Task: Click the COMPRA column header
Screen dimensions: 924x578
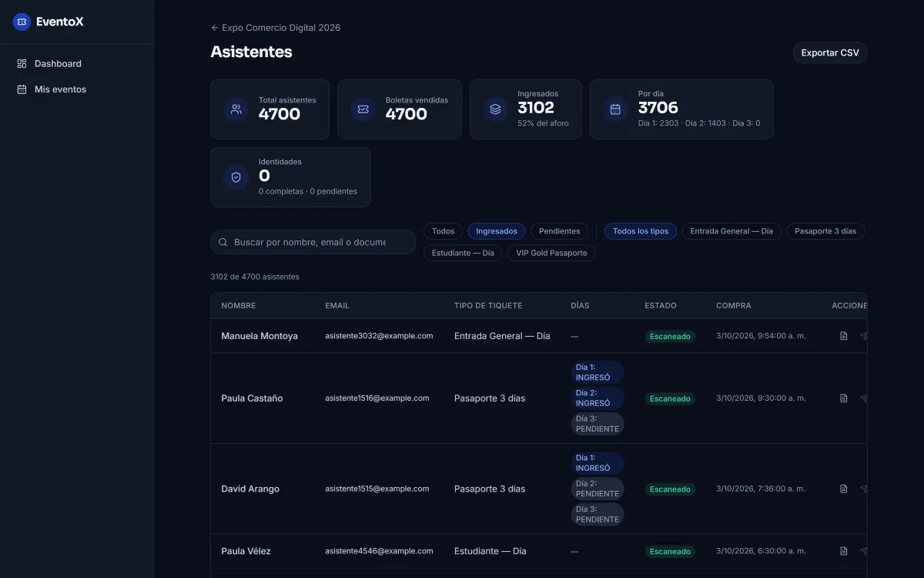Action: click(x=734, y=306)
